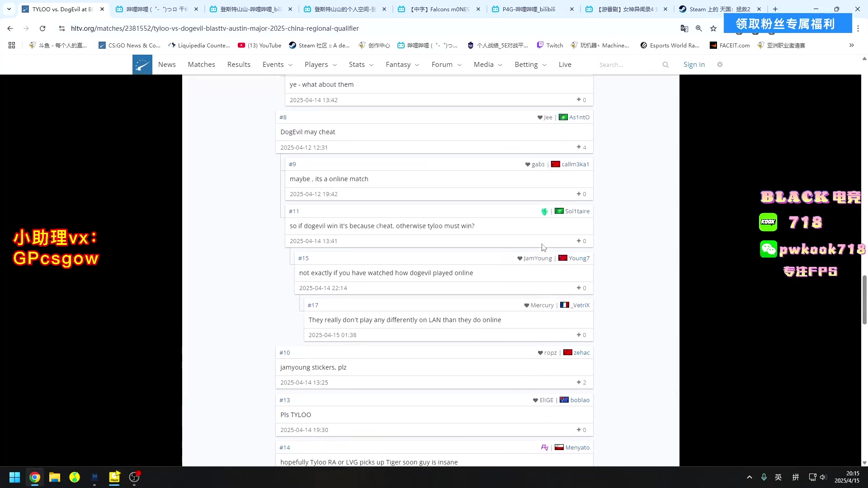Click the blue fan benefits banner
868x488 pixels.
click(x=788, y=23)
